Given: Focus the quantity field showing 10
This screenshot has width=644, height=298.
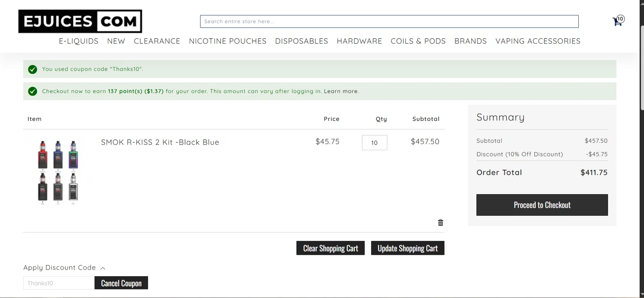Looking at the screenshot, I should [x=374, y=143].
